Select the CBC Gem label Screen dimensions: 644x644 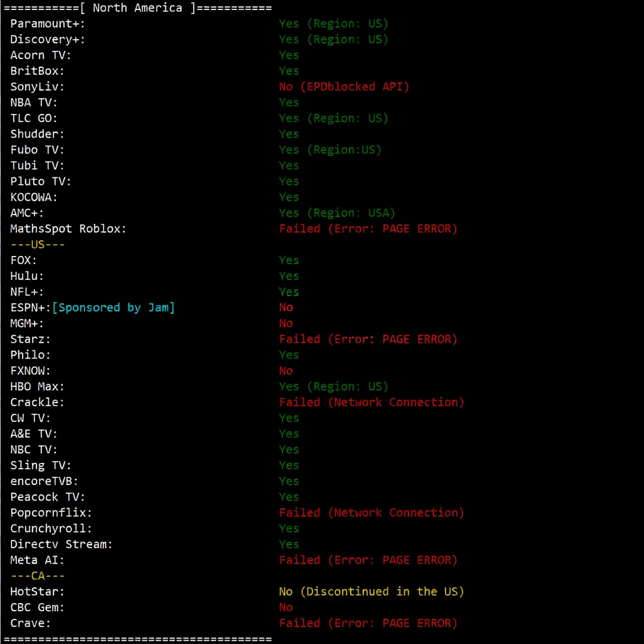pyautogui.click(x=37, y=608)
